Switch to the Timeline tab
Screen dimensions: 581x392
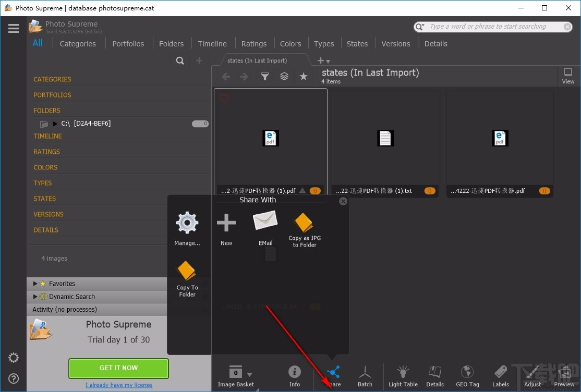[212, 44]
